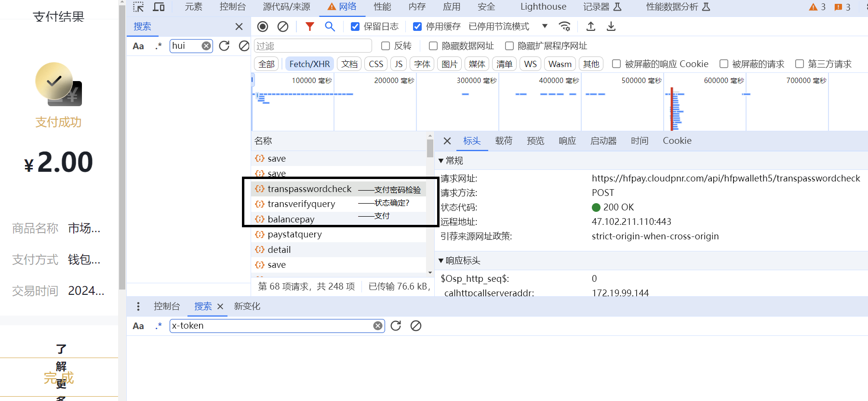
Task: Open the Payload (载荷) tab
Action: pos(504,141)
